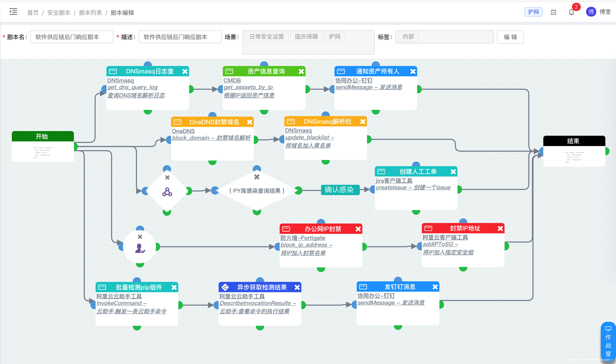Go to the 剧本列表 breadcrumb
Viewport: 616px width, 364px height.
coord(90,13)
